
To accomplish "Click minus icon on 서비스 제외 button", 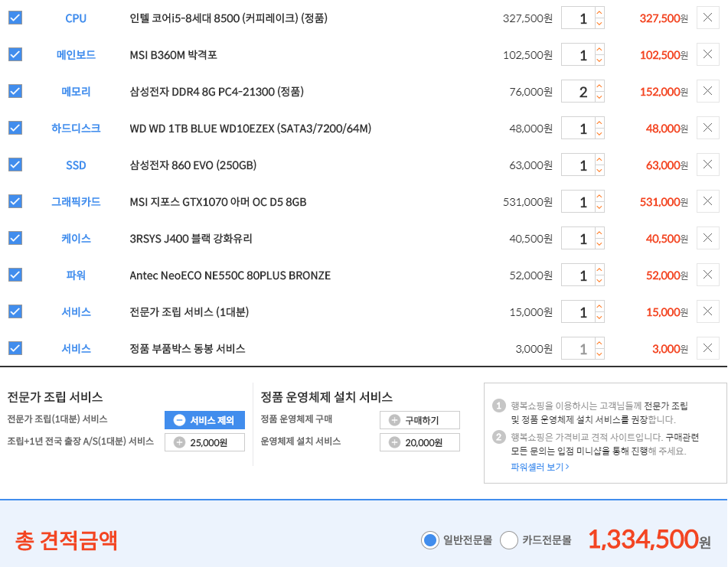I will [179, 420].
